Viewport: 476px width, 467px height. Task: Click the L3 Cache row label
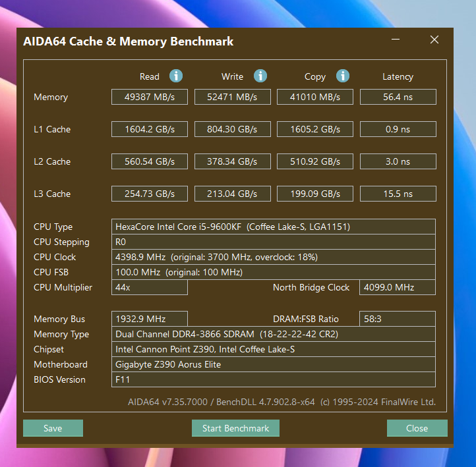[x=52, y=194]
